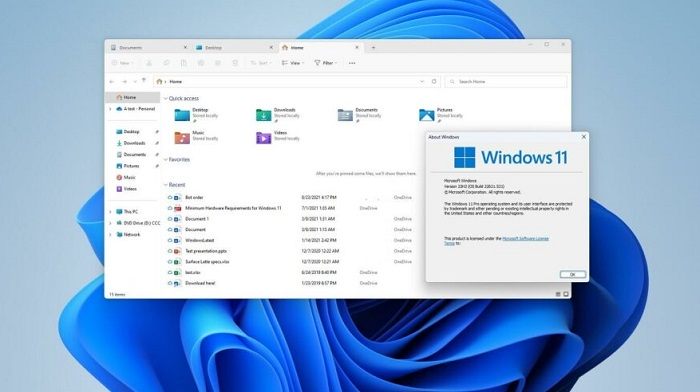Open the Sort dropdown

(261, 63)
